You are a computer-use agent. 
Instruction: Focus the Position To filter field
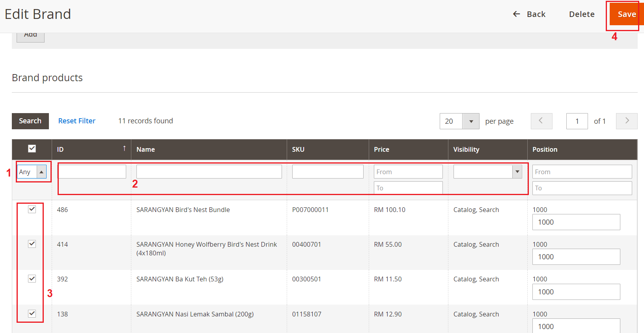[582, 188]
